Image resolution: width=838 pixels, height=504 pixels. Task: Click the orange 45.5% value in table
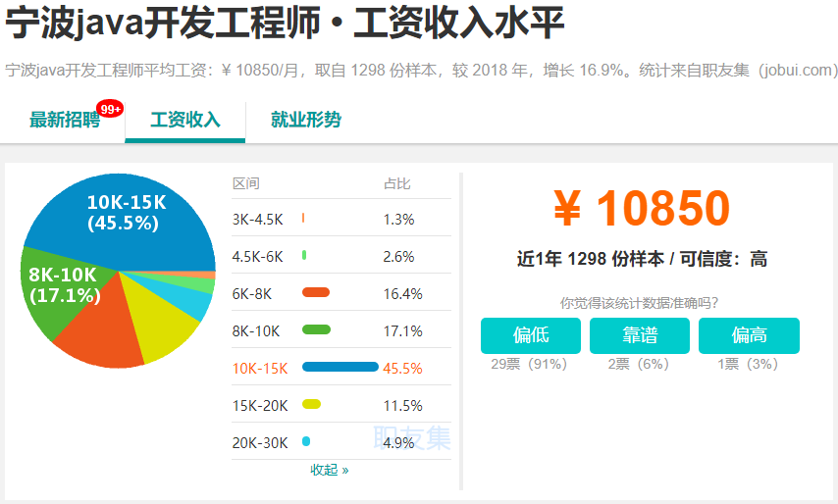click(403, 369)
